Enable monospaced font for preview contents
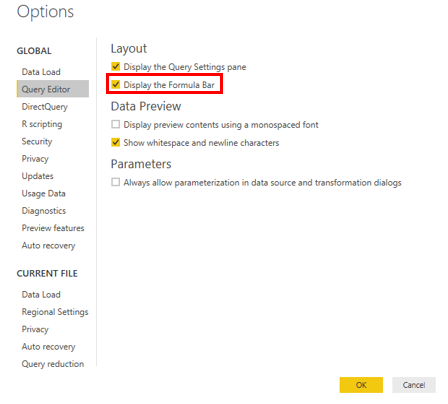This screenshot has width=448, height=404. (x=116, y=124)
